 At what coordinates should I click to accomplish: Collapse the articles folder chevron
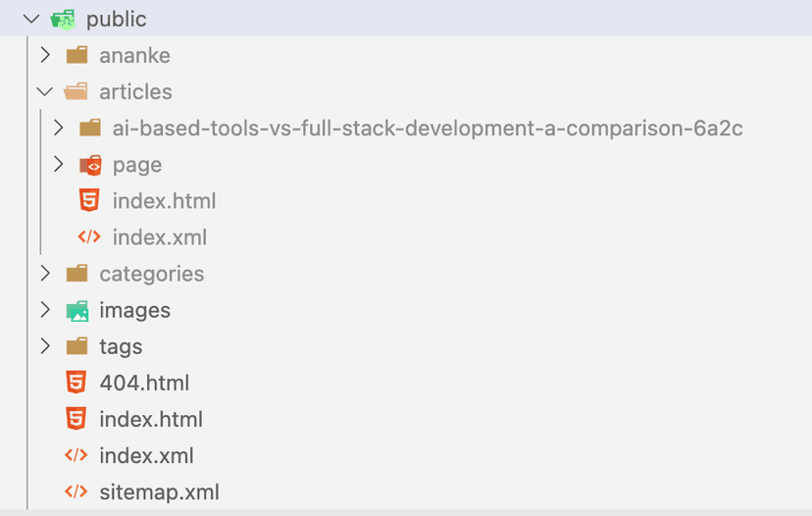tap(44, 91)
